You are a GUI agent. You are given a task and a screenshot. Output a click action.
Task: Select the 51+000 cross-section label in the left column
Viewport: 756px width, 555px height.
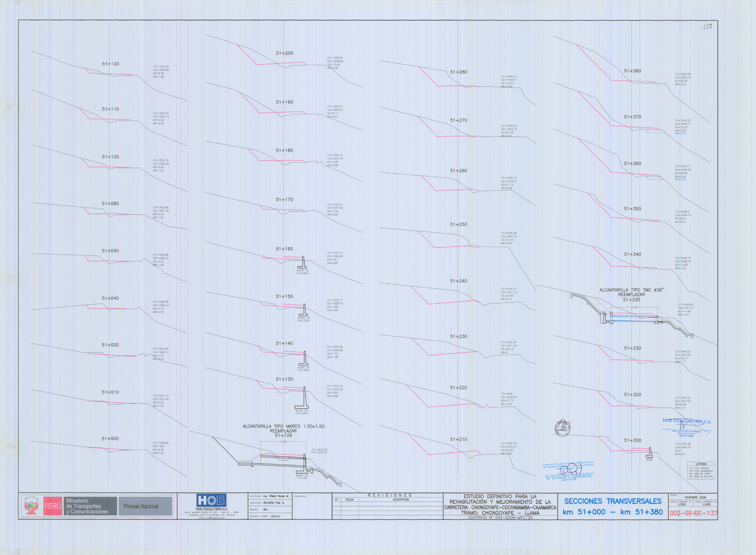pos(110,439)
